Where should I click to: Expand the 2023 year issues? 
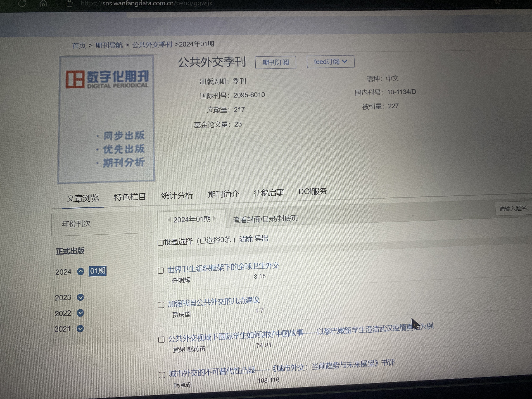tap(80, 297)
